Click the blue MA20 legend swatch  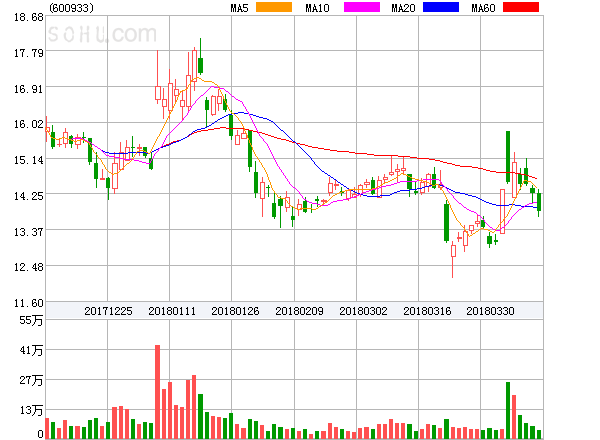click(x=441, y=7)
